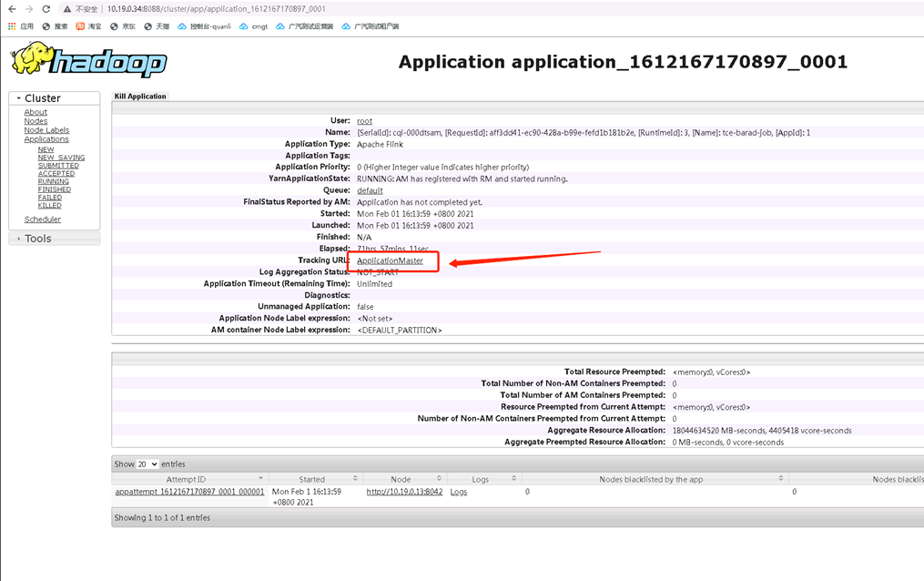This screenshot has width=924, height=581.
Task: Open the 天猫 bookmark
Action: pyautogui.click(x=157, y=26)
